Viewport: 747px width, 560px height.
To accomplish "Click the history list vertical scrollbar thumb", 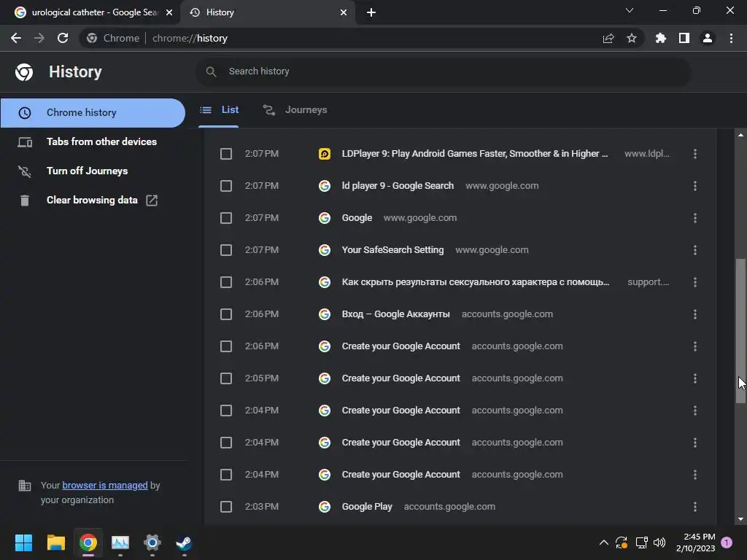I will 740,331.
